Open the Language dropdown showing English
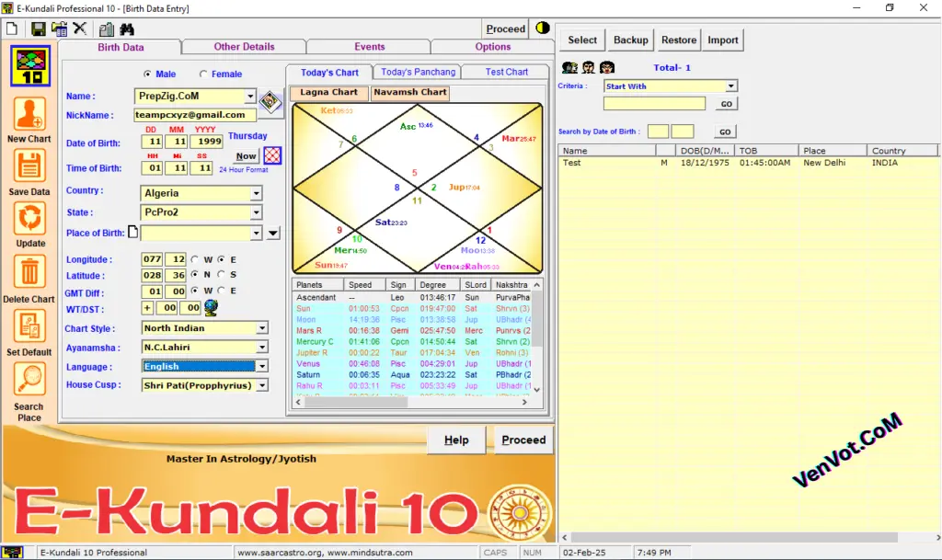The height and width of the screenshot is (560, 942). coord(262,367)
